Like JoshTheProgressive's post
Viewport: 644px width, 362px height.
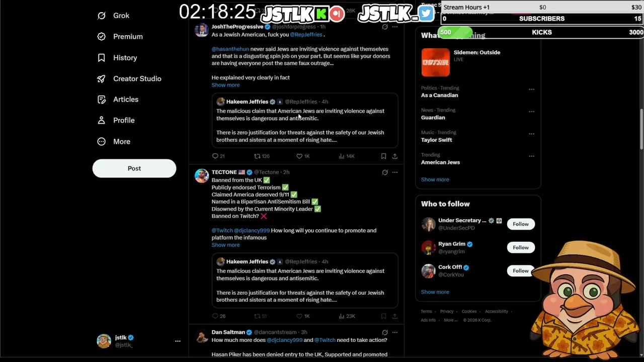click(303, 156)
